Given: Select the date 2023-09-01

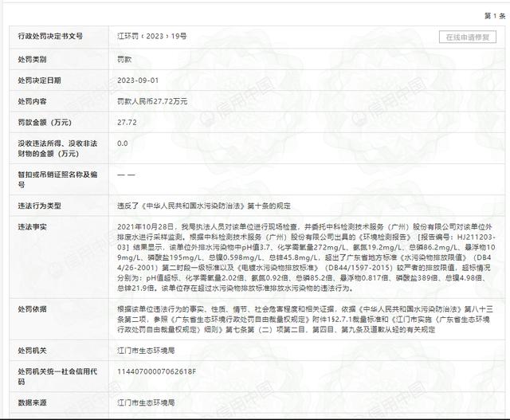Looking at the screenshot, I should point(138,80).
